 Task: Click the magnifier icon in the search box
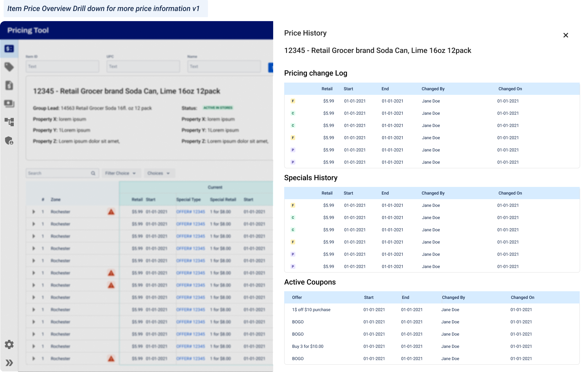click(93, 173)
